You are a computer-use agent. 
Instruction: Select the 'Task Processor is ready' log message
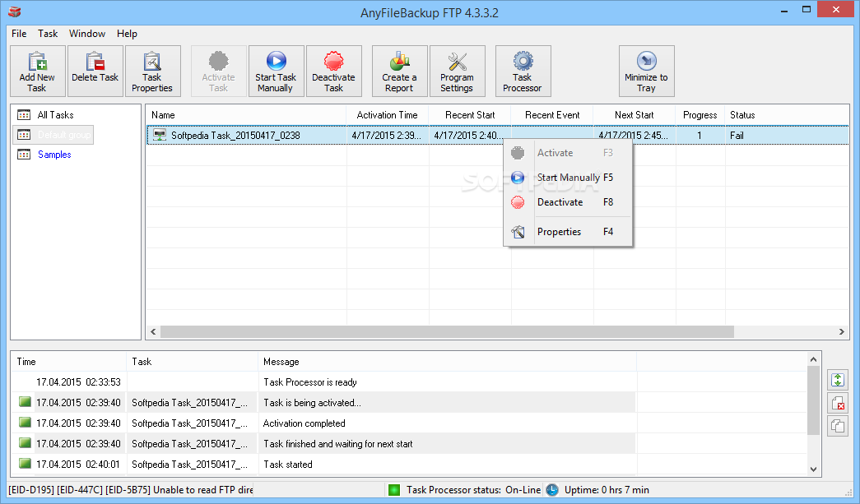click(x=310, y=381)
